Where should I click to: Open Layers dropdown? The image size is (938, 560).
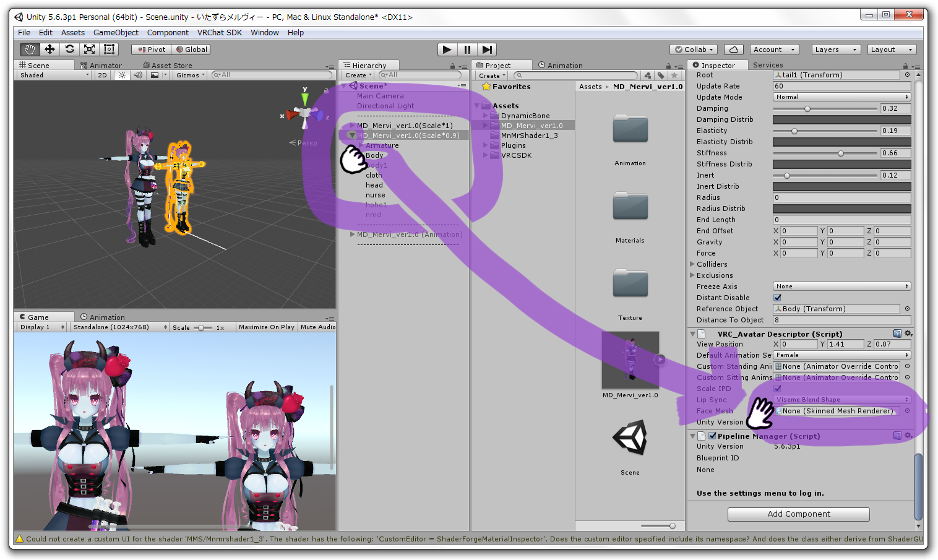(x=836, y=50)
